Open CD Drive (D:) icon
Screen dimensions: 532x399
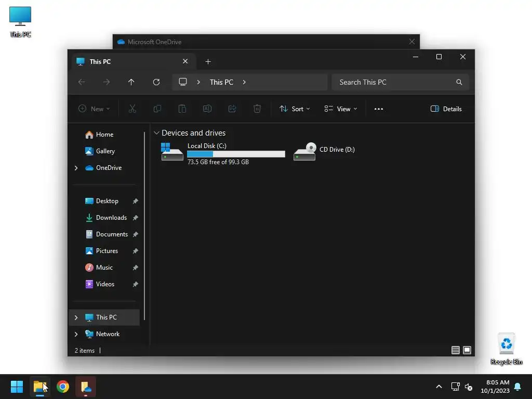pyautogui.click(x=304, y=152)
